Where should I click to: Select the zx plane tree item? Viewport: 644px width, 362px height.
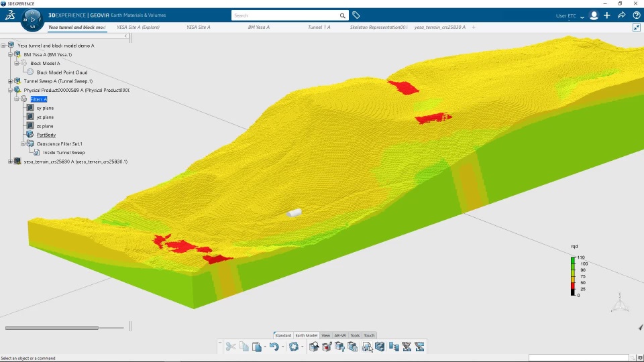(x=45, y=126)
